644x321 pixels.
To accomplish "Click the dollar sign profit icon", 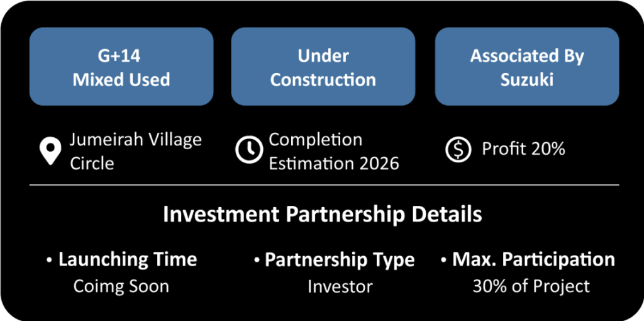I will [x=458, y=150].
